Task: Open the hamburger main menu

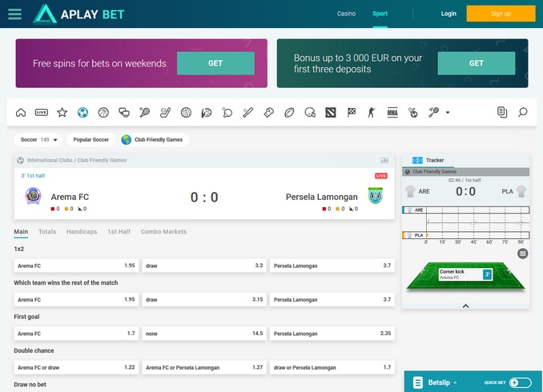Action: [14, 14]
